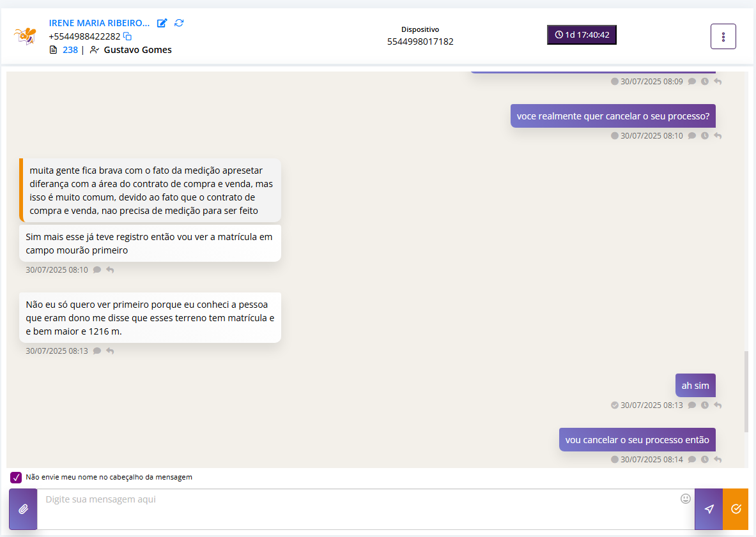The height and width of the screenshot is (537, 756).
Task: Click the device number 5544998017182
Action: 420,42
